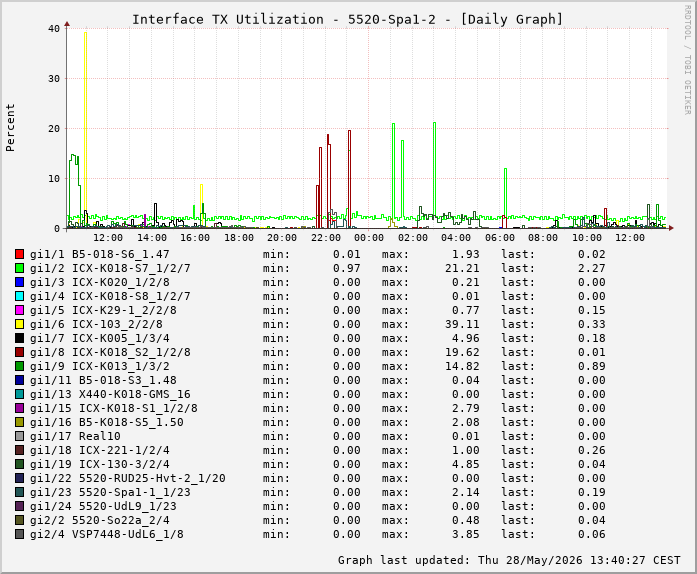Click the last value 2.27
Image resolution: width=697 pixels, height=574 pixels.
[x=592, y=268]
